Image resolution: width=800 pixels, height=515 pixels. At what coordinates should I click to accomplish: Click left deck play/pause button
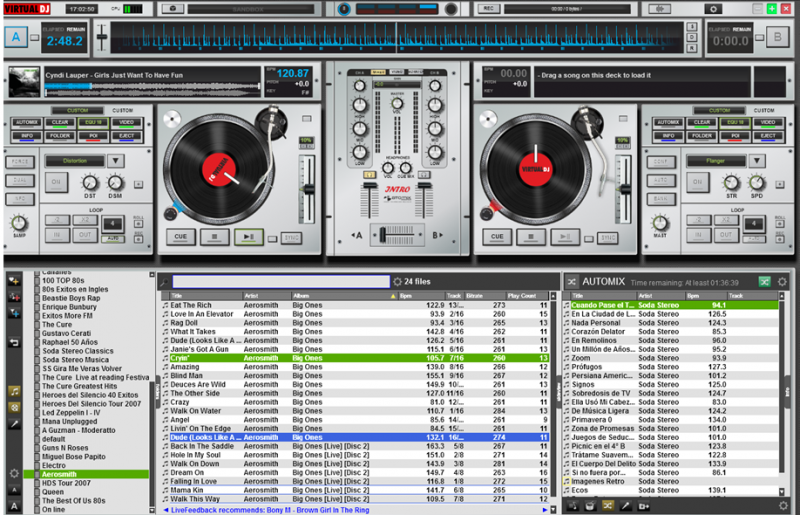[248, 237]
